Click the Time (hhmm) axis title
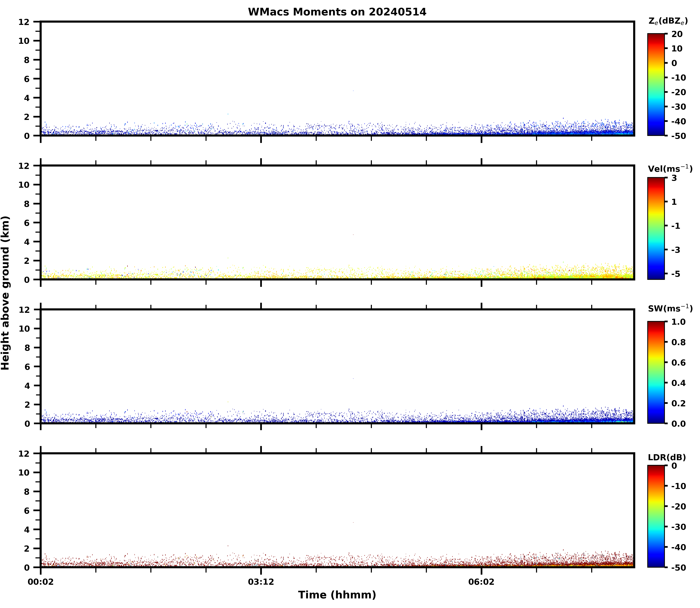 pyautogui.click(x=337, y=595)
